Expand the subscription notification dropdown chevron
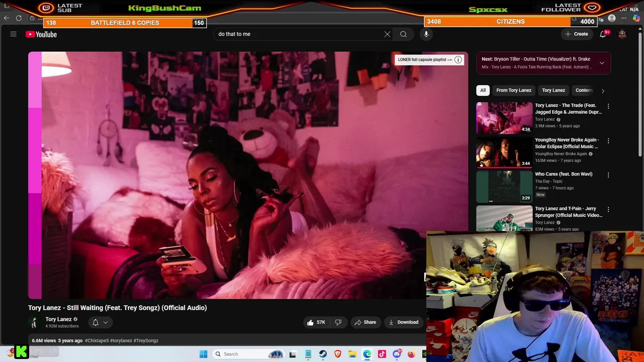Viewport: 644px width, 362px height. pos(106,323)
